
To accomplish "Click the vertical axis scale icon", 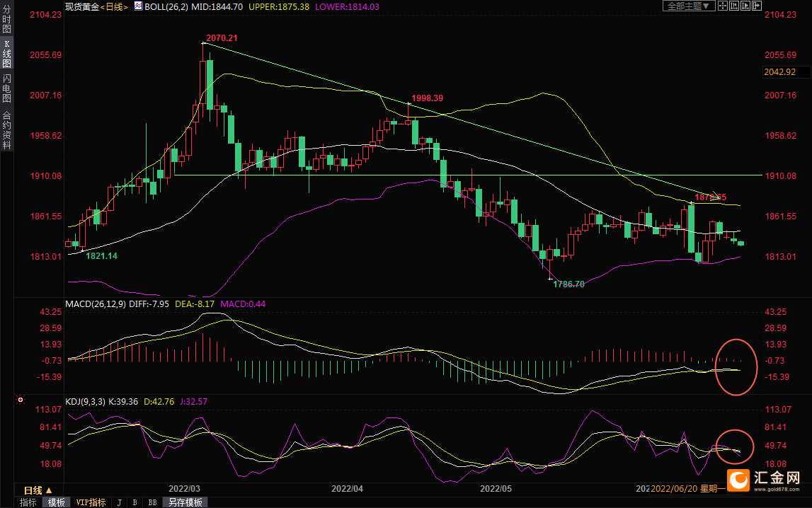I will (x=734, y=6).
